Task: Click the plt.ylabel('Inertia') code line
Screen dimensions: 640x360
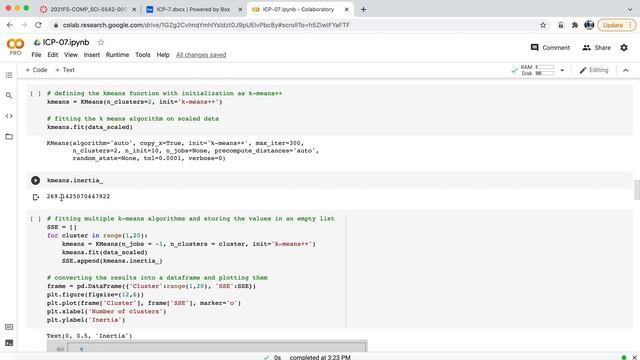Action: coord(86,320)
